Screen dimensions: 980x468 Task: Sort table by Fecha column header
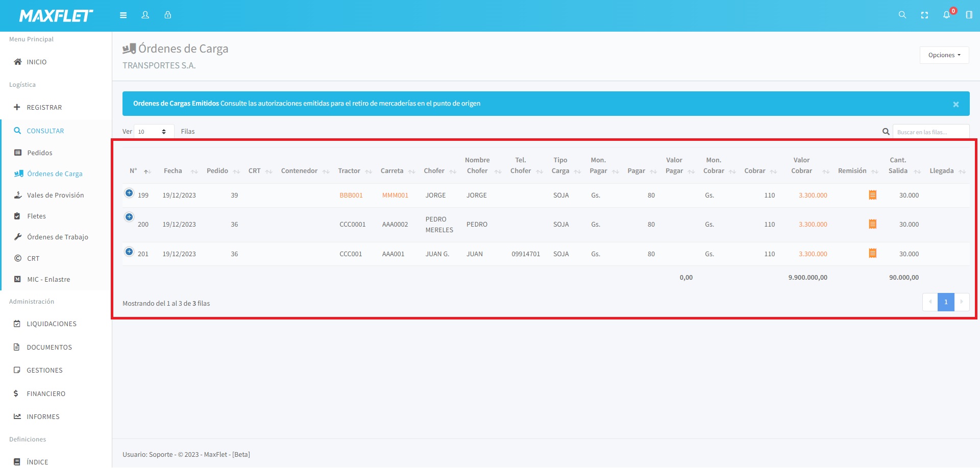click(173, 171)
